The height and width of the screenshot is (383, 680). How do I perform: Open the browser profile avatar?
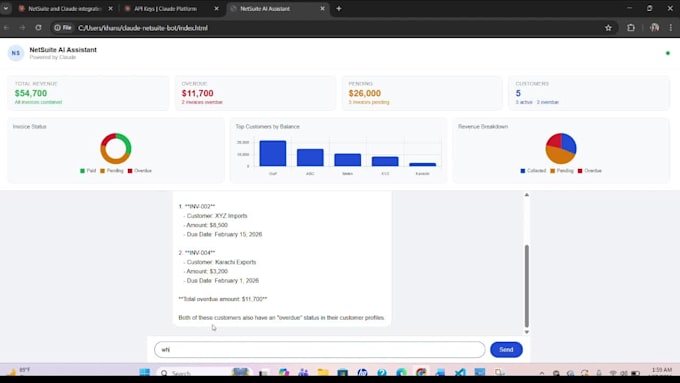[654, 28]
